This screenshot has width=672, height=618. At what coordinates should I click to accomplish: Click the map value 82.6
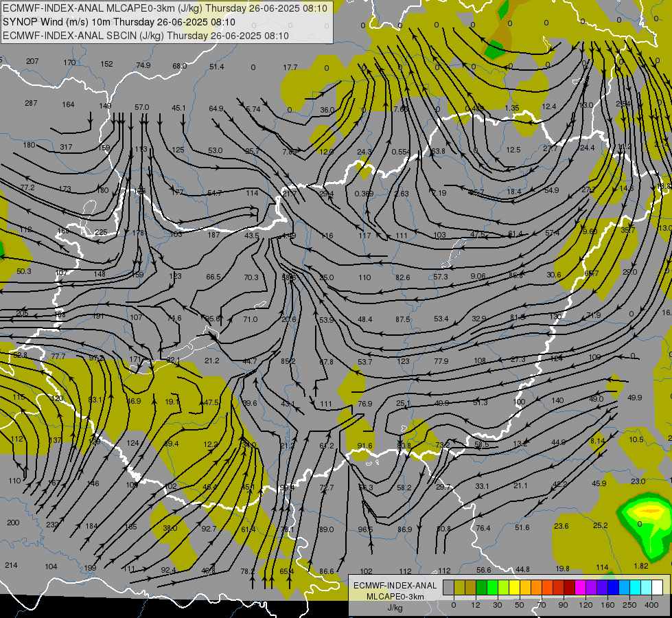[402, 277]
